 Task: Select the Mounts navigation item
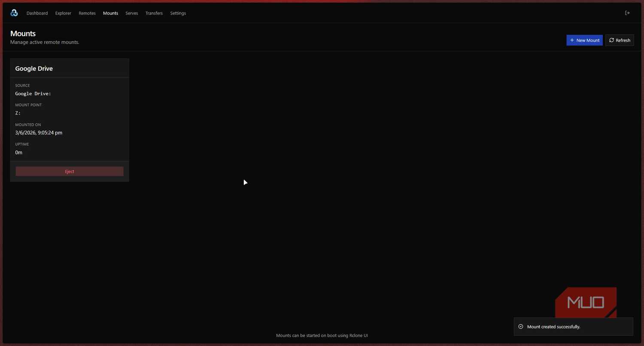coord(110,13)
